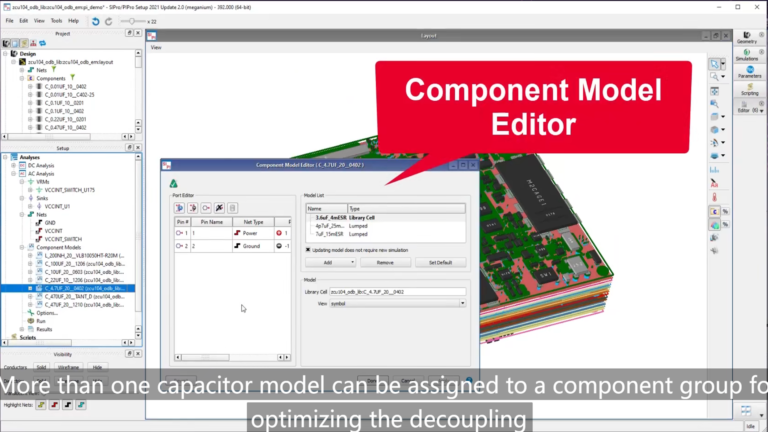Viewport: 768px width, 432px height.
Task: Open the Layout window View menu
Action: pos(156,48)
